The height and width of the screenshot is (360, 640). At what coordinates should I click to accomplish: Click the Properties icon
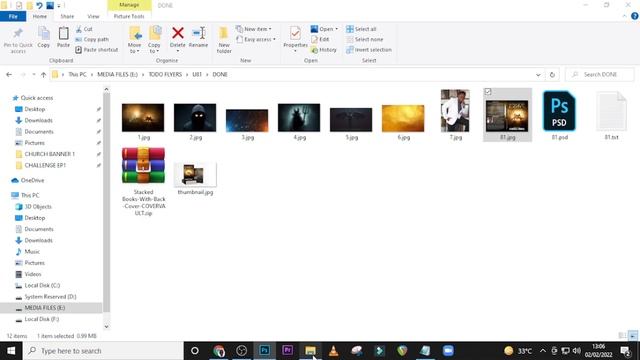[295, 33]
